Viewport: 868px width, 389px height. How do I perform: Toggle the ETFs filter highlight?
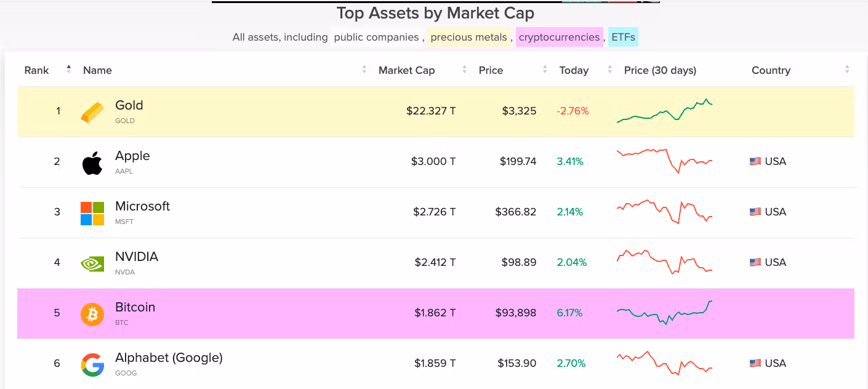623,37
